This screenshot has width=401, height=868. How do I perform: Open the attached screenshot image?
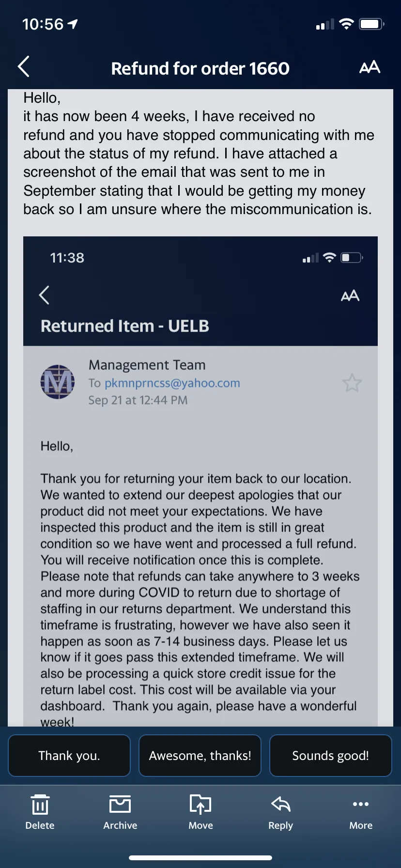pyautogui.click(x=200, y=481)
